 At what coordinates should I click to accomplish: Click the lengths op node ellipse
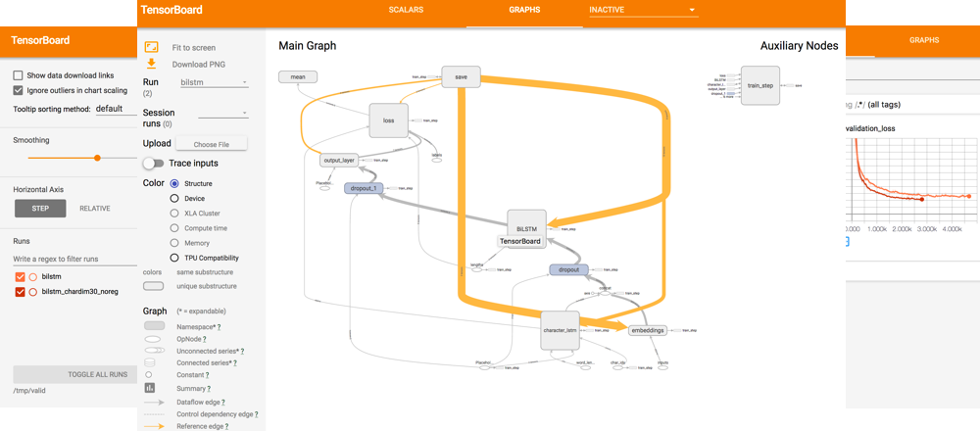[477, 269]
